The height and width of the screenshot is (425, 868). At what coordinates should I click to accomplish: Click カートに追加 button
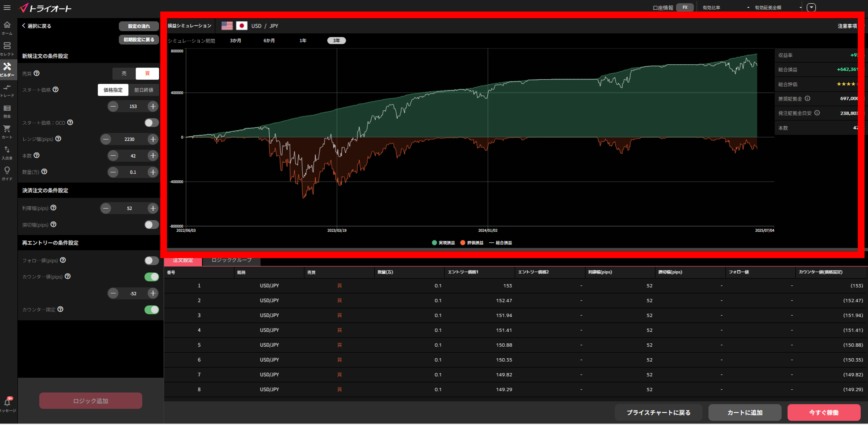[x=745, y=413]
